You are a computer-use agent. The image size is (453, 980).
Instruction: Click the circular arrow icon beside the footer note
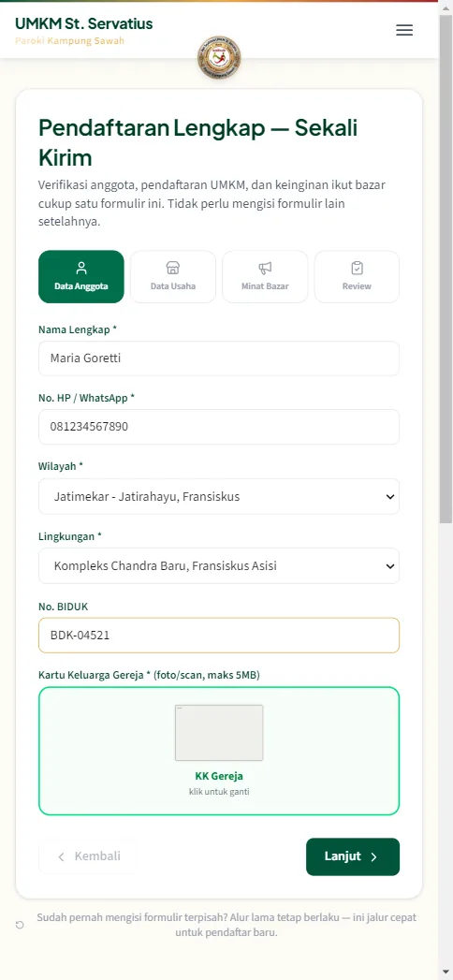click(x=20, y=925)
